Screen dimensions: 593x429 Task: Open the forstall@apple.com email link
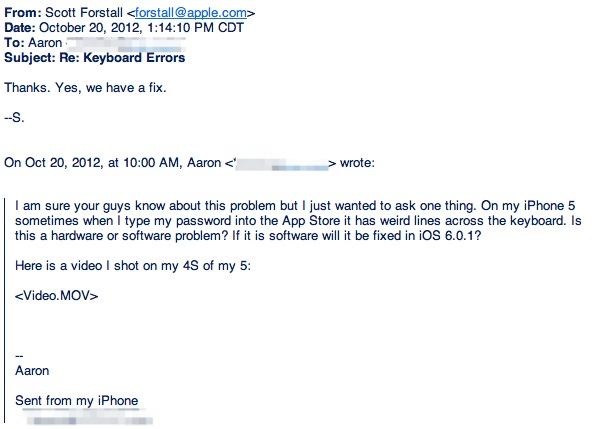point(191,13)
